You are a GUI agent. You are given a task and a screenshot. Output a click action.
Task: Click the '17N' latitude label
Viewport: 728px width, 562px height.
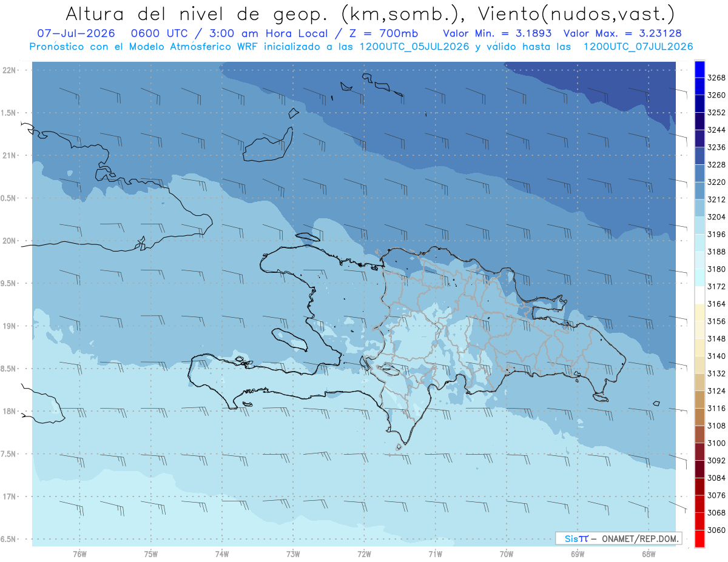[9, 497]
